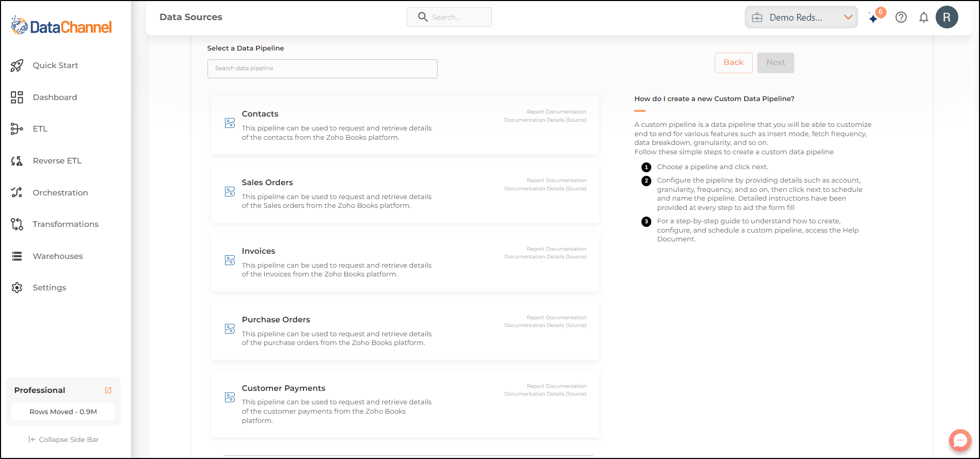The width and height of the screenshot is (980, 459).
Task: Click the Professional plan label
Action: point(40,390)
